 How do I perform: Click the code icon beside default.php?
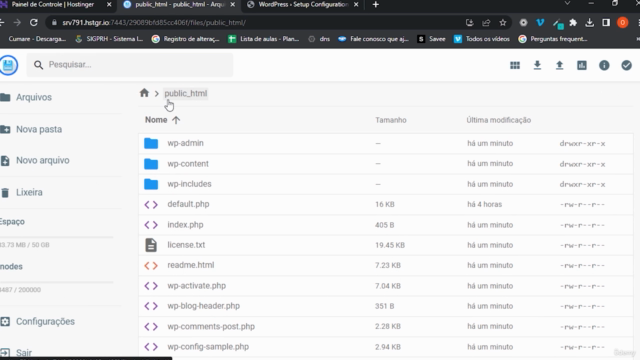(x=151, y=204)
